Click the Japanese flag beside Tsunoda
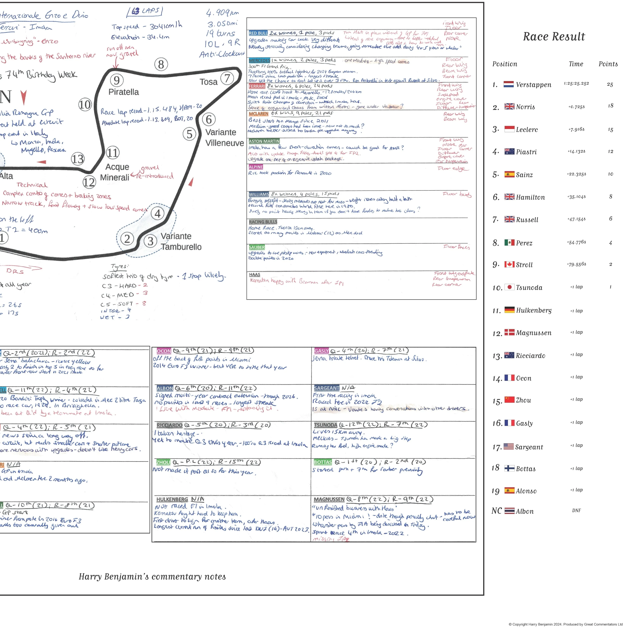 tap(509, 287)
